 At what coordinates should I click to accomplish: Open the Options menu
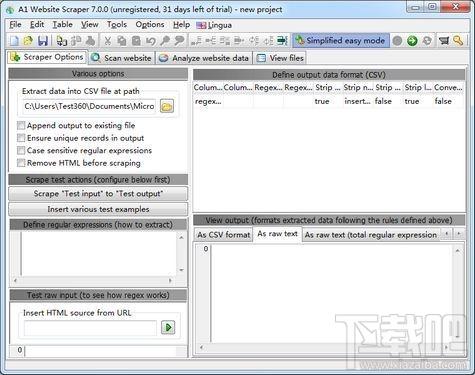point(150,25)
